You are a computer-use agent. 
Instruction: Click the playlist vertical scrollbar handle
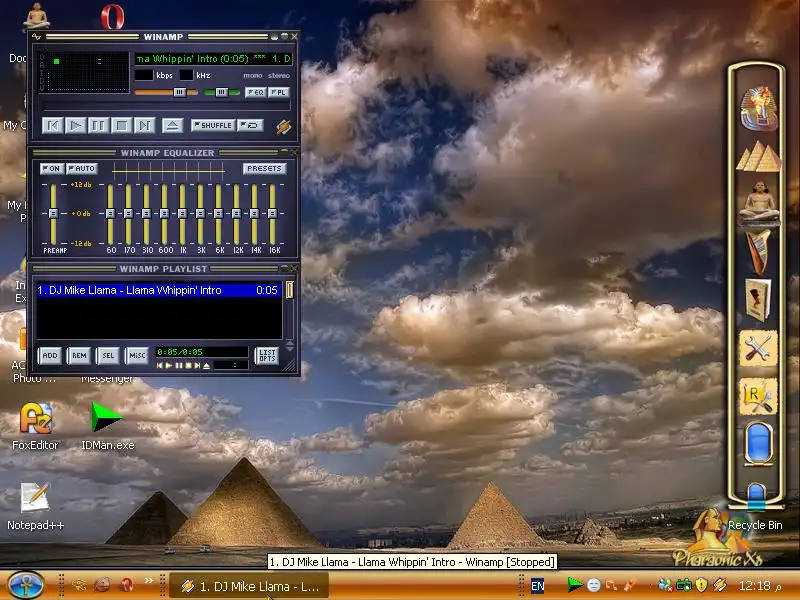[289, 290]
